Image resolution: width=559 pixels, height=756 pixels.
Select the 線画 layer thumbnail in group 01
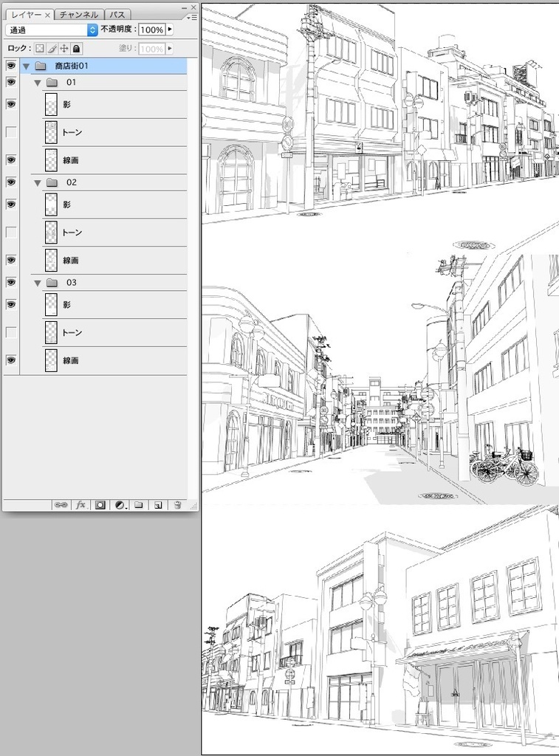[x=51, y=160]
